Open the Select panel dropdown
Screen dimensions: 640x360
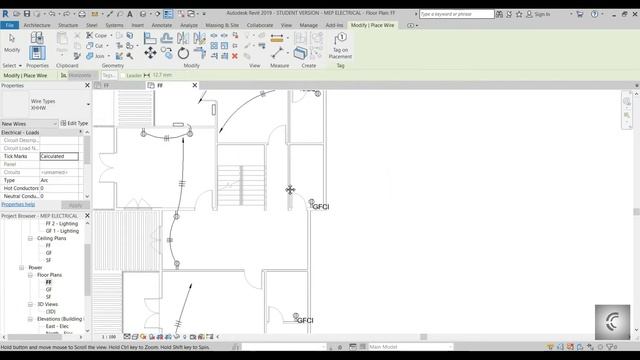click(x=12, y=65)
